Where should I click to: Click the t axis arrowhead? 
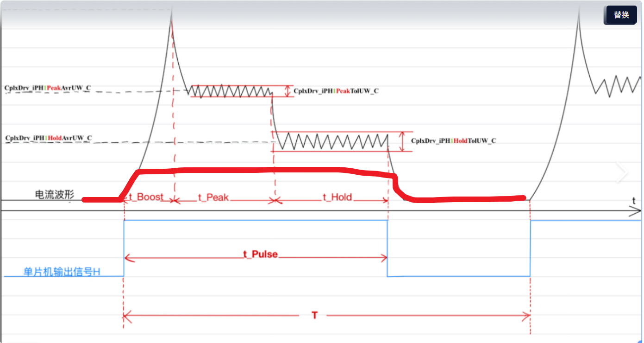634,211
